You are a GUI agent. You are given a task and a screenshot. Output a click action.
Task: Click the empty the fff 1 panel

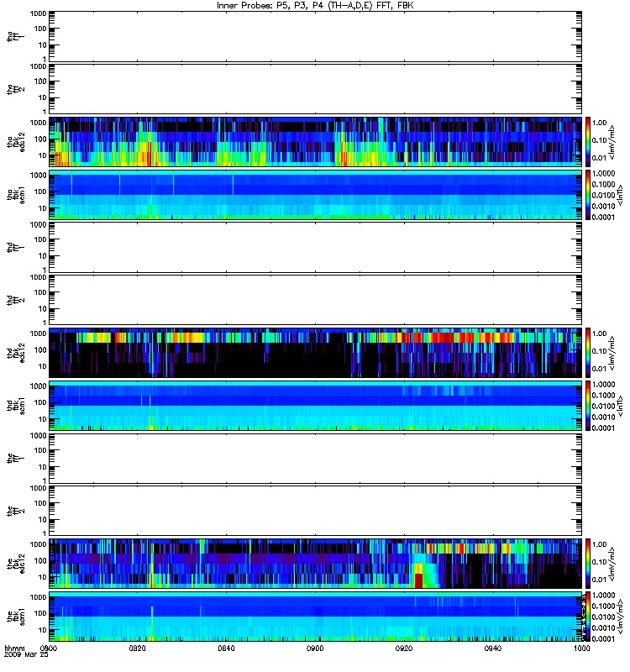pyautogui.click(x=315, y=458)
